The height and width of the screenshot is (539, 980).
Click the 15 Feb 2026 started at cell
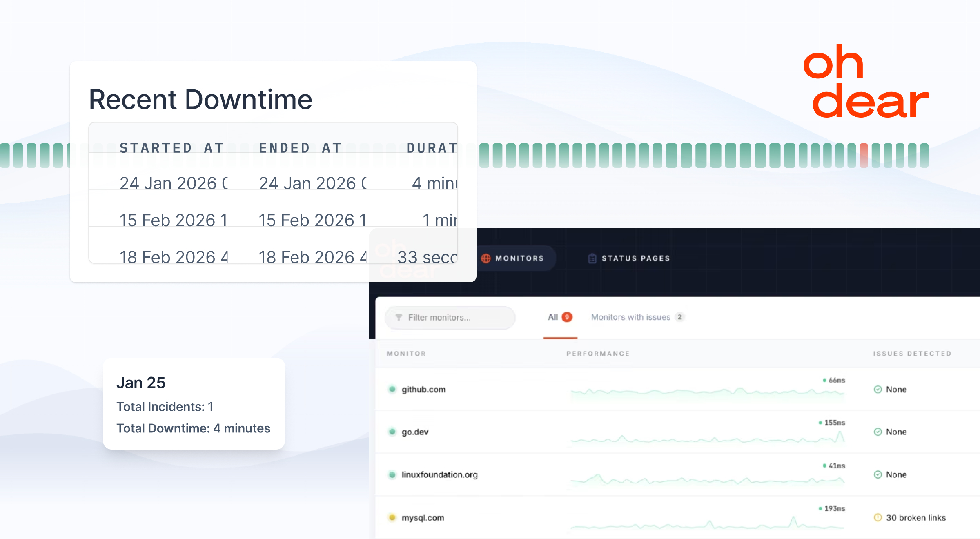[174, 220]
